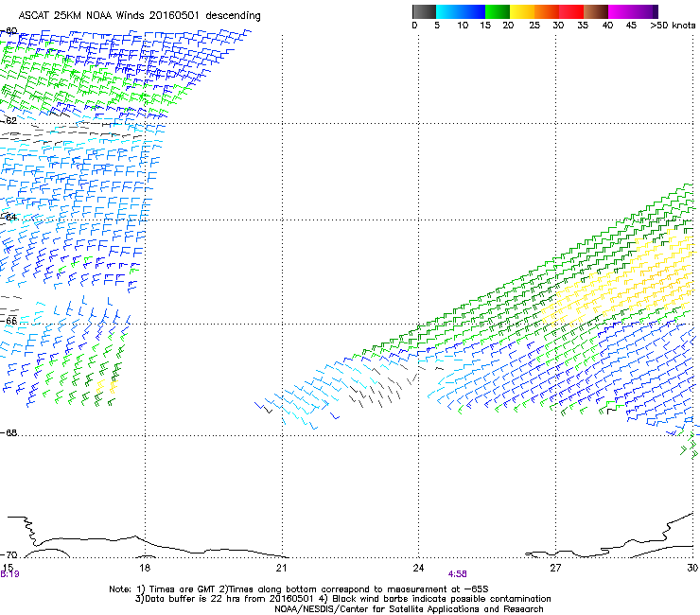Click the orange 25-30 knots color segment
This screenshot has height=615, width=700.
[x=547, y=11]
